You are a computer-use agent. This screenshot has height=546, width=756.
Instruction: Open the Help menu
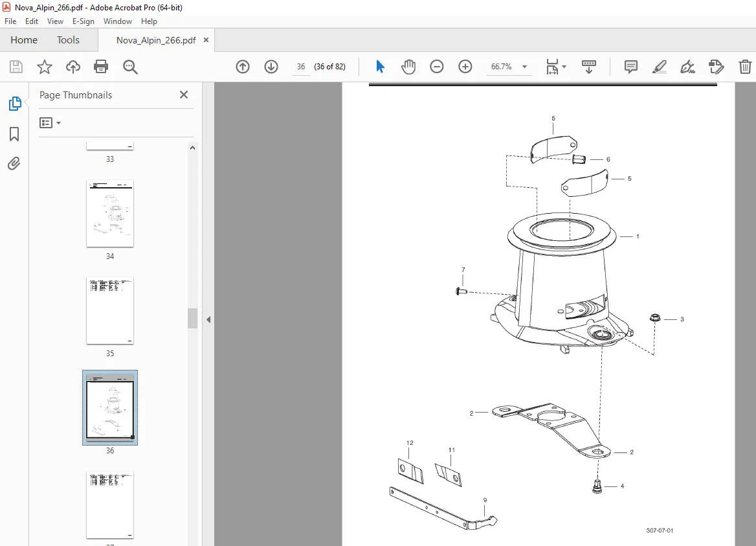(x=149, y=21)
